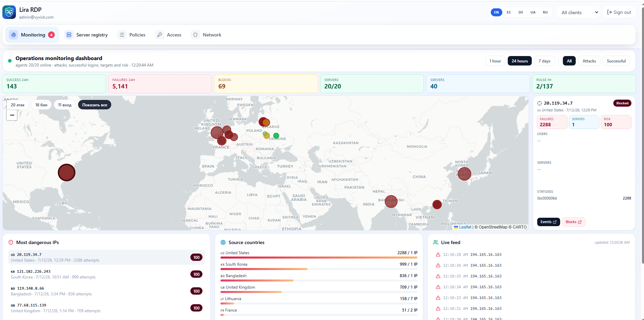Open the All clients dropdown

pos(579,12)
